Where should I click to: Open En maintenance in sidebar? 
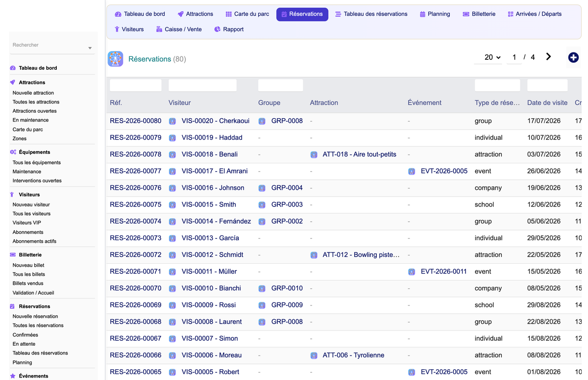[30, 120]
